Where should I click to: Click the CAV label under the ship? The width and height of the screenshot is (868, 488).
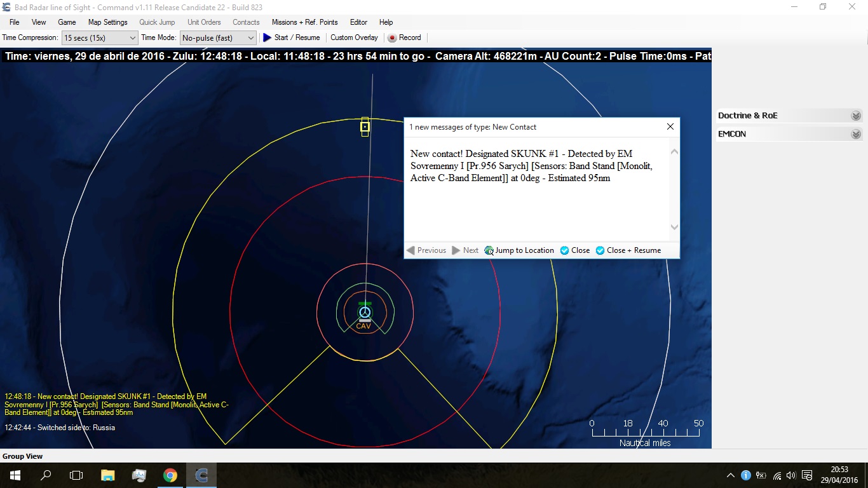[363, 327]
